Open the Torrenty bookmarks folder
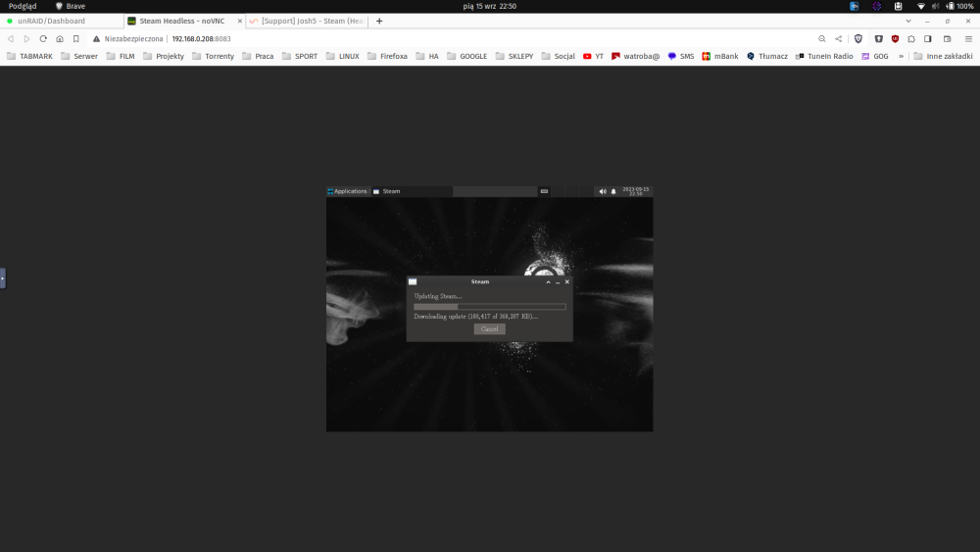Image resolution: width=980 pixels, height=552 pixels. click(x=213, y=56)
